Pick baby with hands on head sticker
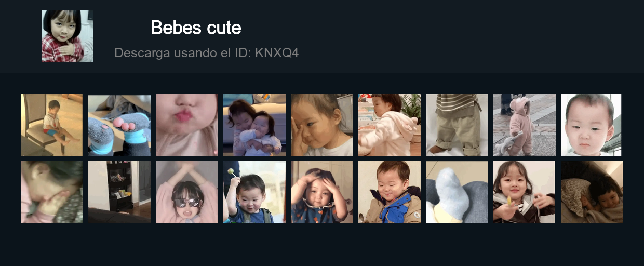 tap(322, 192)
